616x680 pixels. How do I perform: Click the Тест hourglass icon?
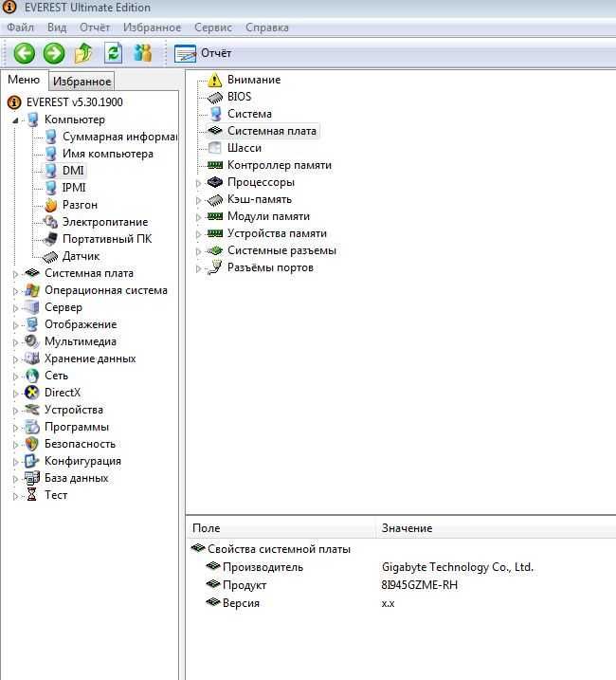tap(31, 495)
